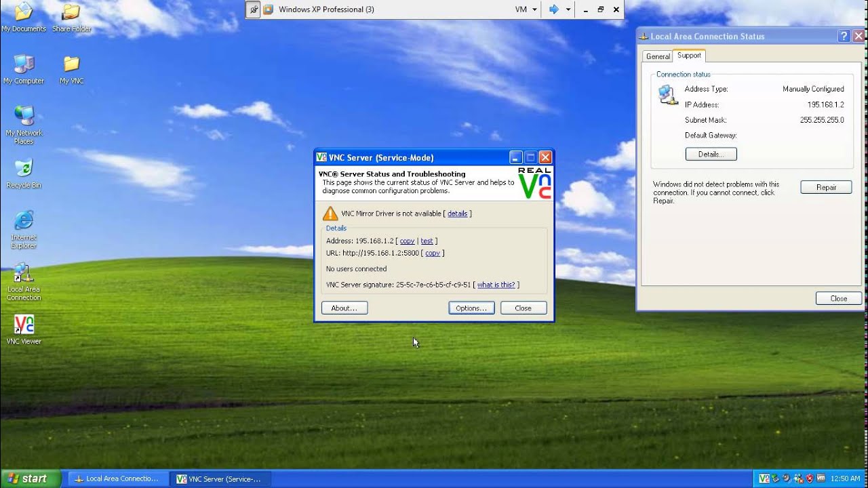Close the Connection Status with Close button
868x488 pixels.
click(839, 298)
